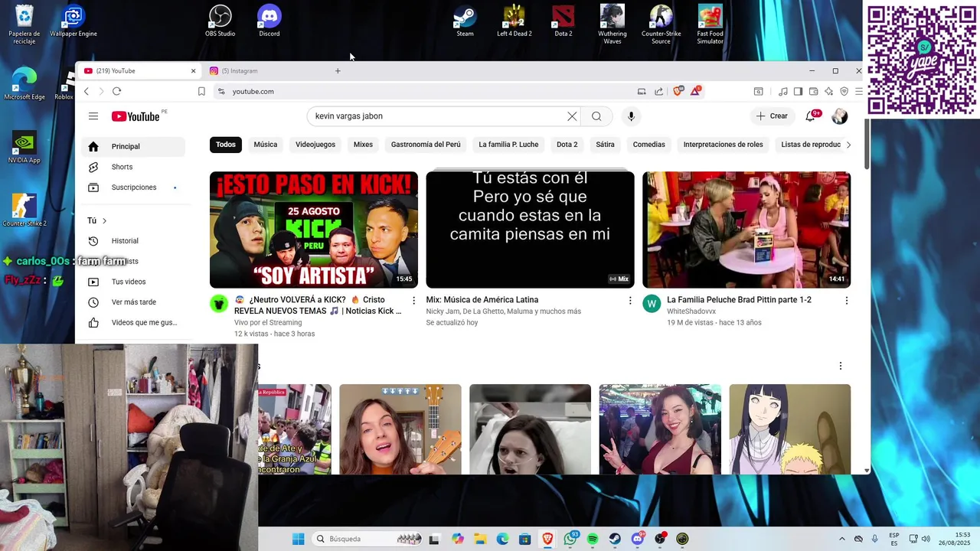
Task: Open ESTO PASO EN KICK video thumbnail
Action: point(314,230)
